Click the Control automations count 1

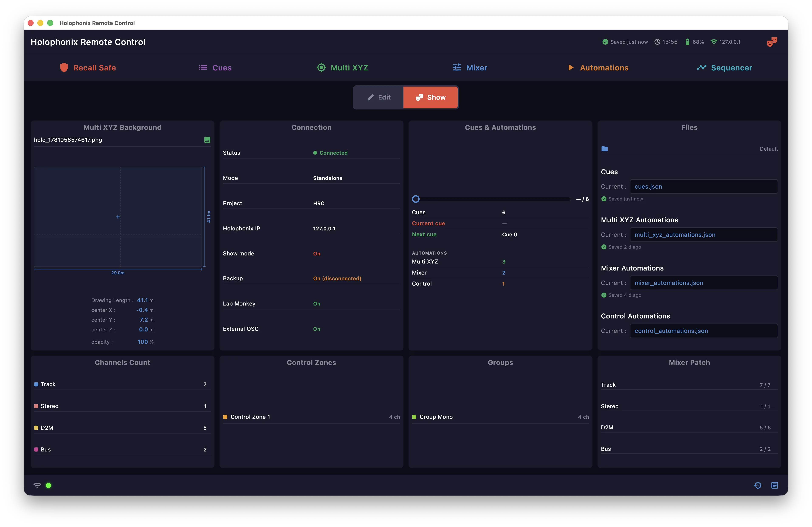[x=503, y=284]
